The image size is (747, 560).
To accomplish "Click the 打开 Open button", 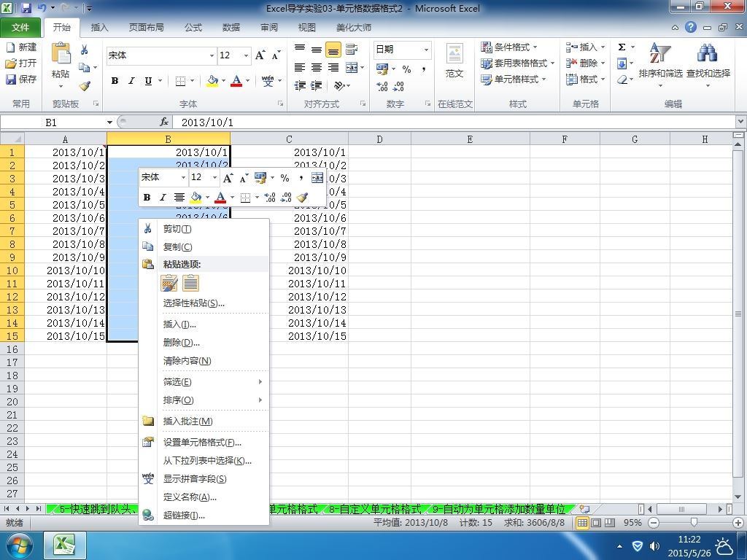I will (x=21, y=63).
